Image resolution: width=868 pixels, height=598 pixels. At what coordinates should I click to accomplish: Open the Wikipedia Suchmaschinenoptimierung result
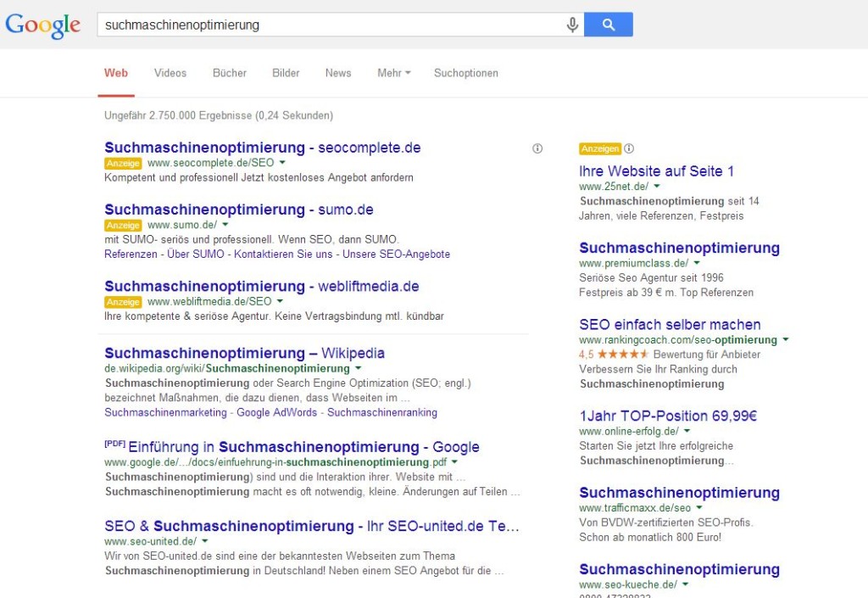click(x=244, y=353)
